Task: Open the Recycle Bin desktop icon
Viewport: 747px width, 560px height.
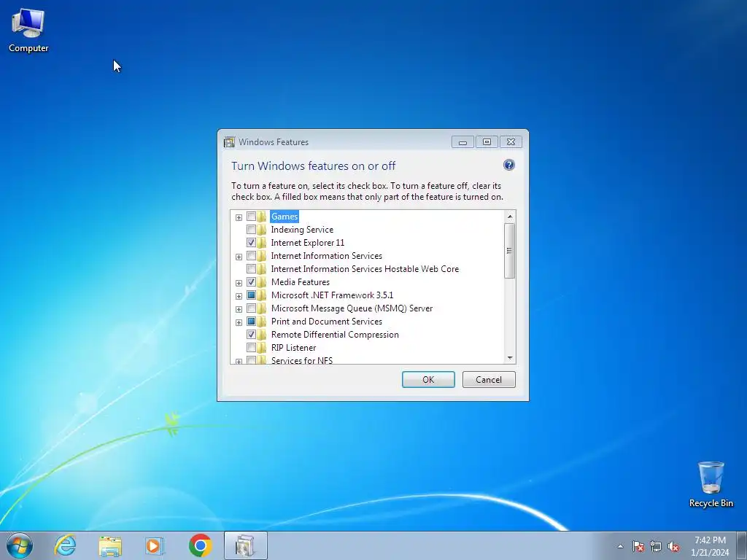Action: (x=711, y=484)
